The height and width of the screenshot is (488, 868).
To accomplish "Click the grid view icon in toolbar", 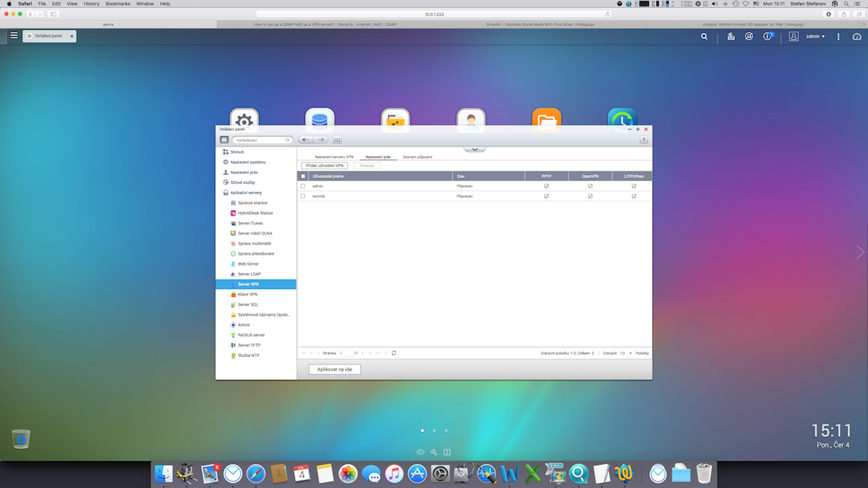I will pyautogui.click(x=337, y=140).
